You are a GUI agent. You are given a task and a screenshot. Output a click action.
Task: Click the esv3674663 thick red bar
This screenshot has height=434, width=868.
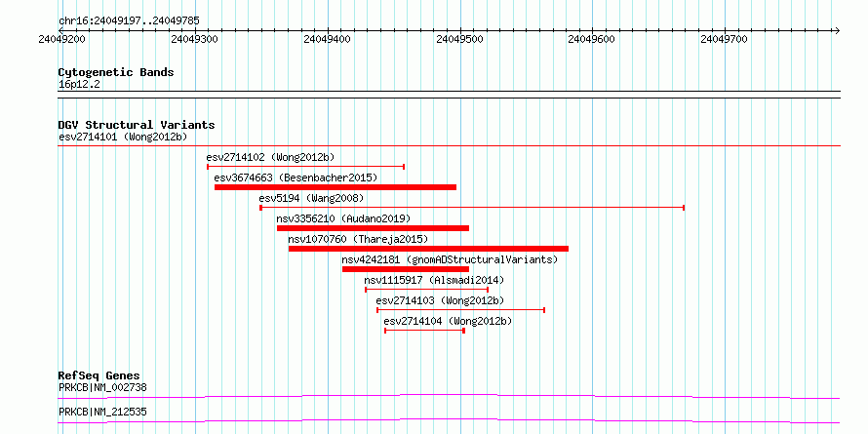pos(335,187)
